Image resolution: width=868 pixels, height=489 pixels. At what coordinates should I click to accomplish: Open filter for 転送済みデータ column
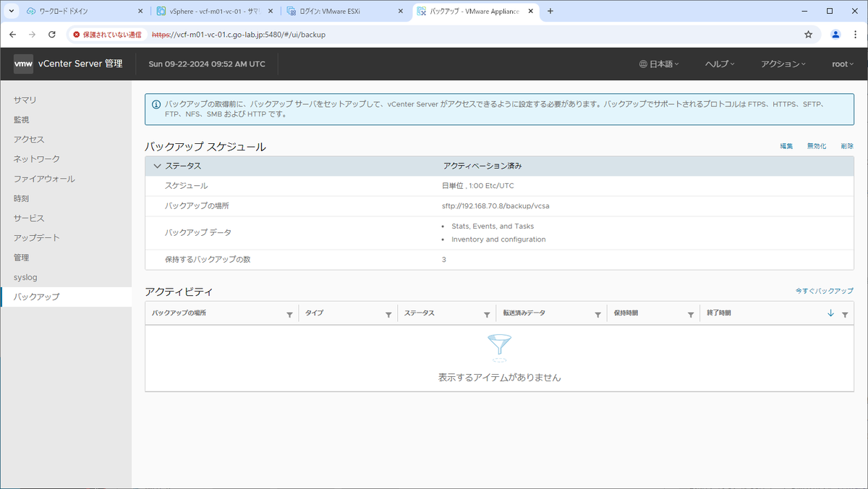(598, 315)
